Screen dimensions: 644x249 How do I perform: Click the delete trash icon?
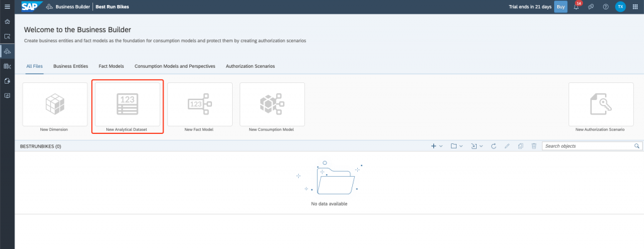pos(534,146)
